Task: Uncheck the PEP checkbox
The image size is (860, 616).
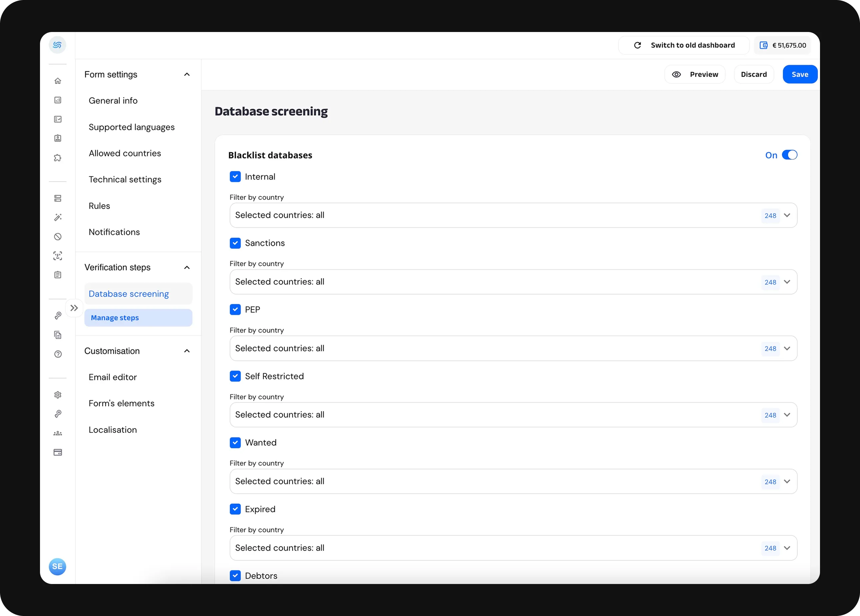Action: pos(235,309)
